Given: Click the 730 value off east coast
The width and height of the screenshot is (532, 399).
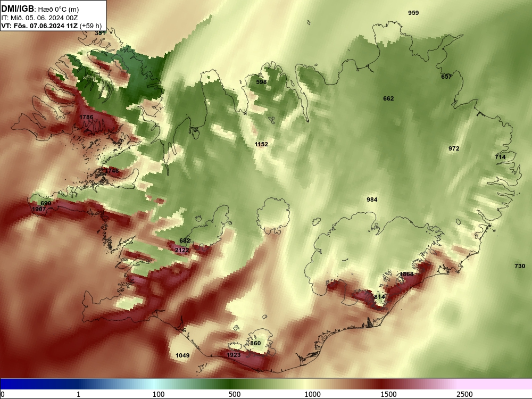Looking at the screenshot, I should (x=520, y=266).
